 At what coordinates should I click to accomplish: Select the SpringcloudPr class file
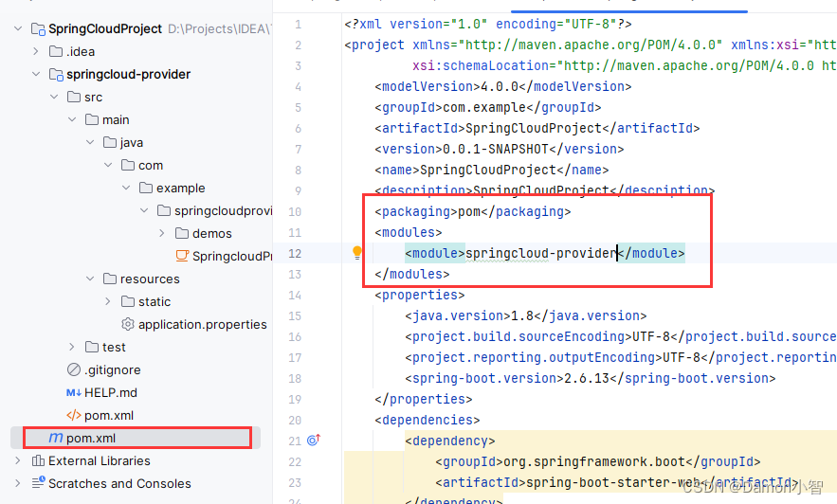[x=232, y=256]
